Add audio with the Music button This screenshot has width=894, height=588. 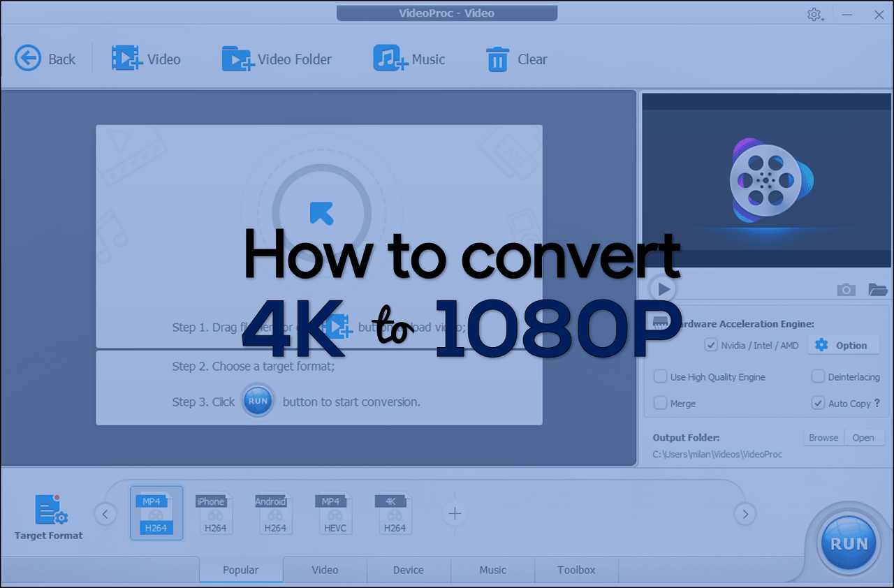[409, 59]
